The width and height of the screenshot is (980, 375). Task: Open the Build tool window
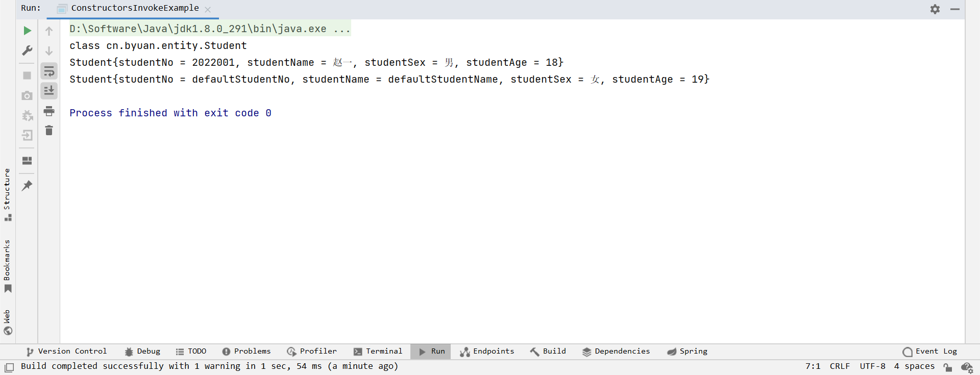click(x=548, y=352)
